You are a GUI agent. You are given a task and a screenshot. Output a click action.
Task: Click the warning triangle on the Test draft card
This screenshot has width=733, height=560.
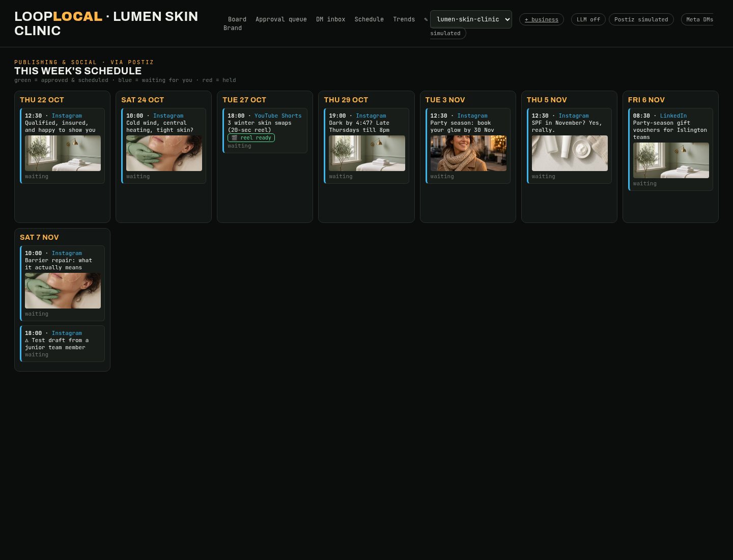click(x=27, y=341)
